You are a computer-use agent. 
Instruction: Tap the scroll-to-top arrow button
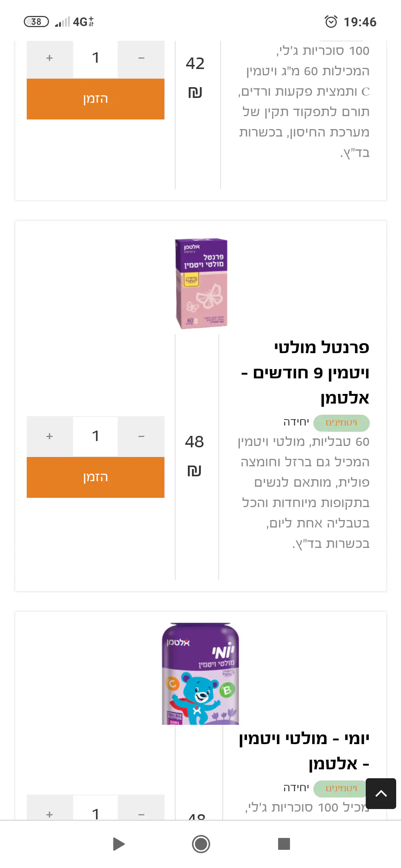pyautogui.click(x=381, y=793)
